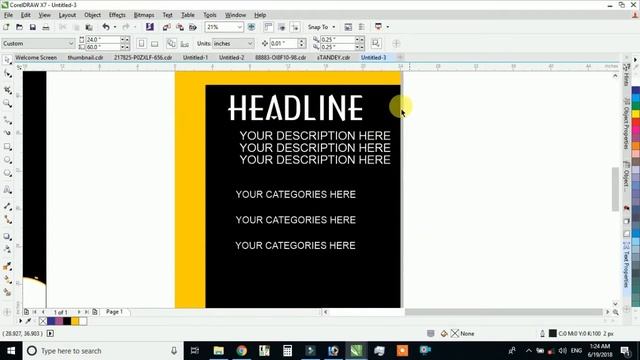640x360 pixels.
Task: Toggle the Show rulers button
Action: pyautogui.click(x=268, y=27)
